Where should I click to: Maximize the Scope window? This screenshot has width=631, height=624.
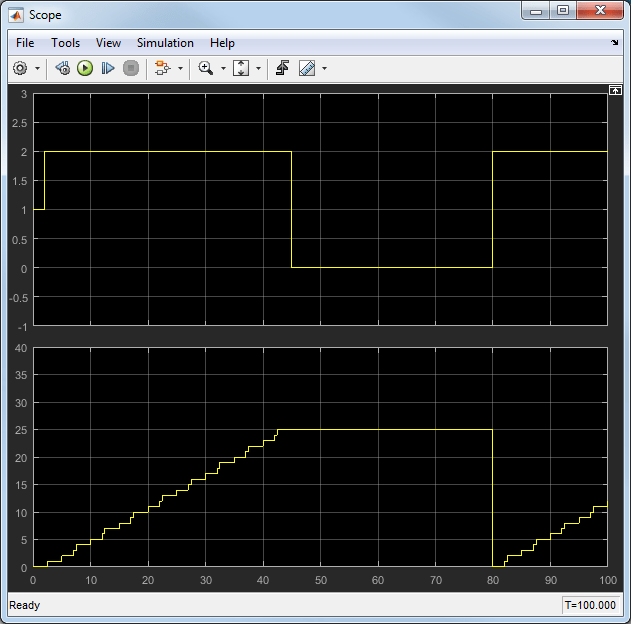[x=563, y=11]
